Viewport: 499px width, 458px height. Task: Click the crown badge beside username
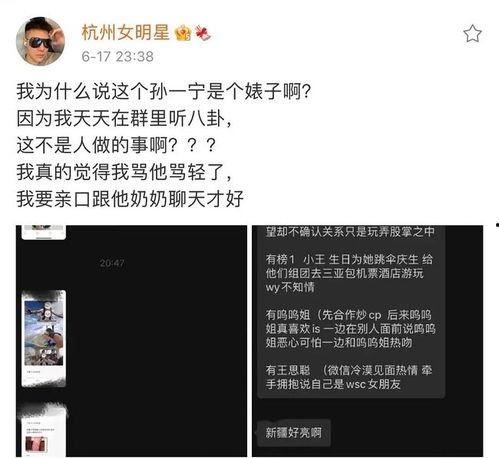183,33
